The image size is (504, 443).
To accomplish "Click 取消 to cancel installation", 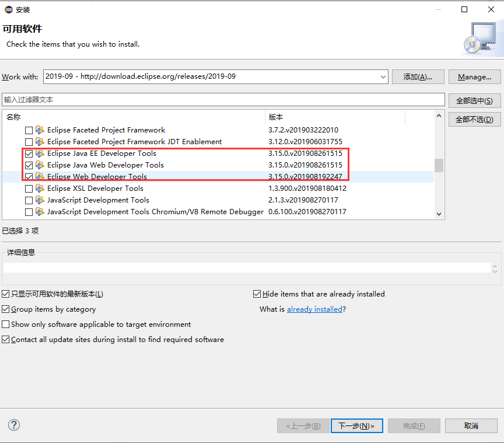I will pyautogui.click(x=471, y=426).
